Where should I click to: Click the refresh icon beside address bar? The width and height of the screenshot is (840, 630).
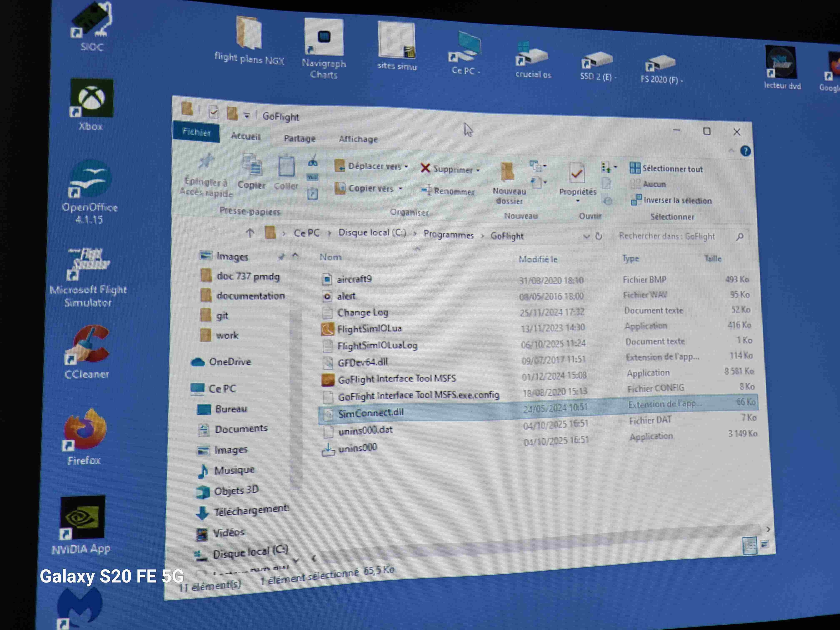click(x=599, y=237)
